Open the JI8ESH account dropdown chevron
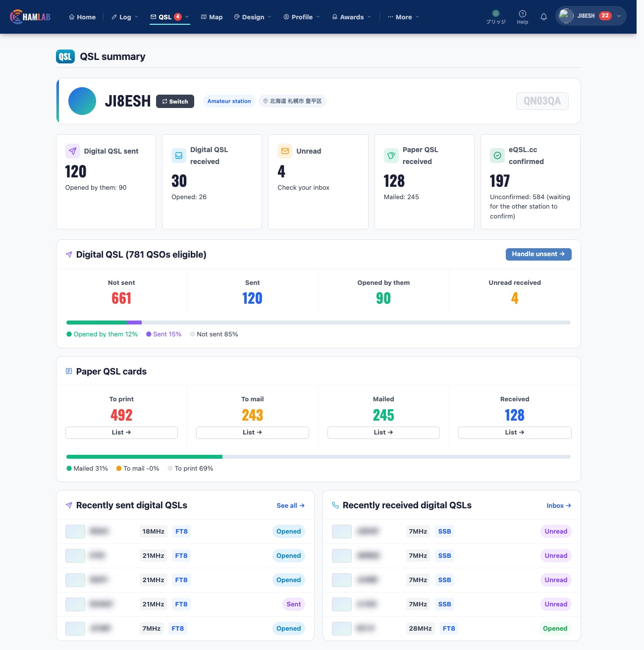The image size is (644, 650). click(619, 16)
